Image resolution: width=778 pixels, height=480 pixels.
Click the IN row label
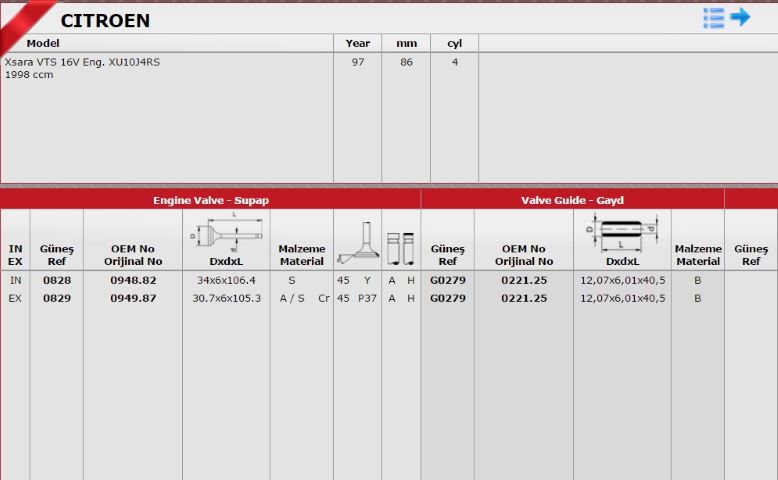coord(15,280)
